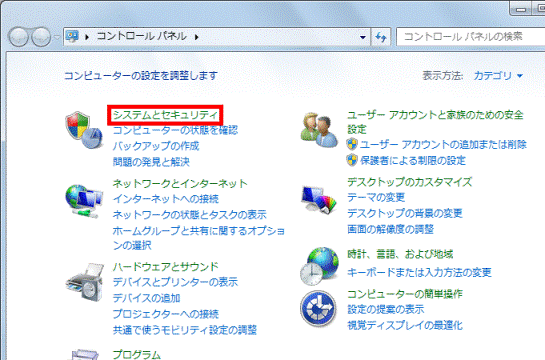
Task: Open プログラム category link
Action: point(137,354)
